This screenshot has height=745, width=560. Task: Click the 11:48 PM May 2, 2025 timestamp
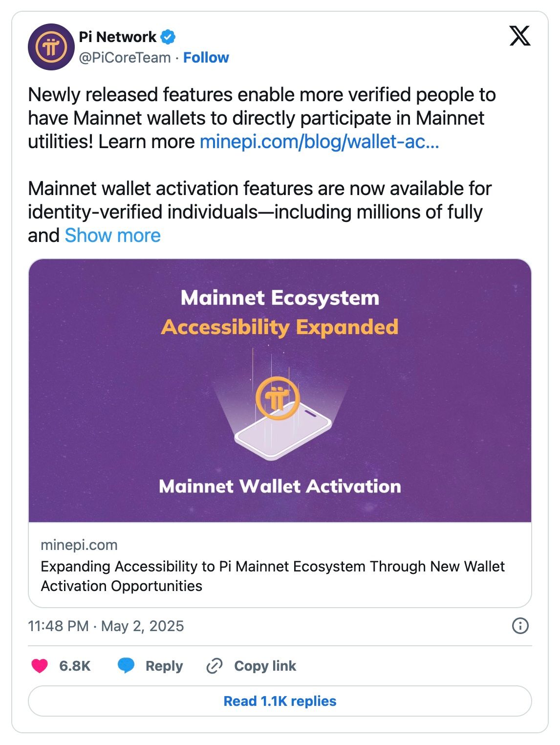click(106, 626)
